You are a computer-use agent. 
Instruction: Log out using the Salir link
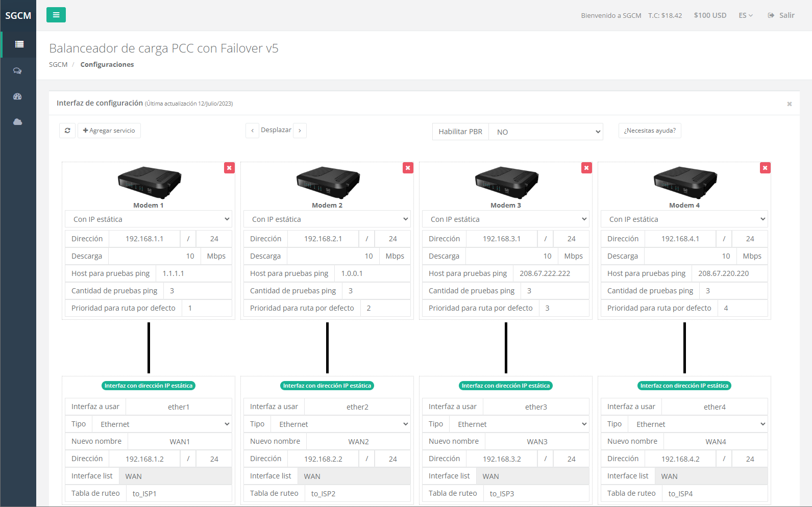click(781, 15)
